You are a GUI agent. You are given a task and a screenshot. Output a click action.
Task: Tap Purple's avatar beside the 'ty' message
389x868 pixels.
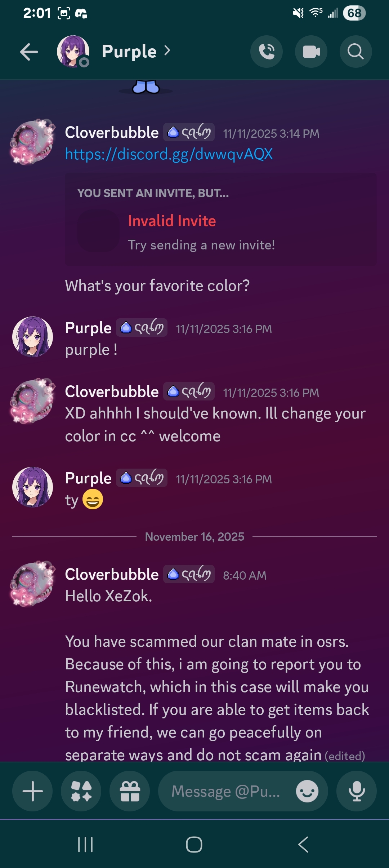pos(32,487)
